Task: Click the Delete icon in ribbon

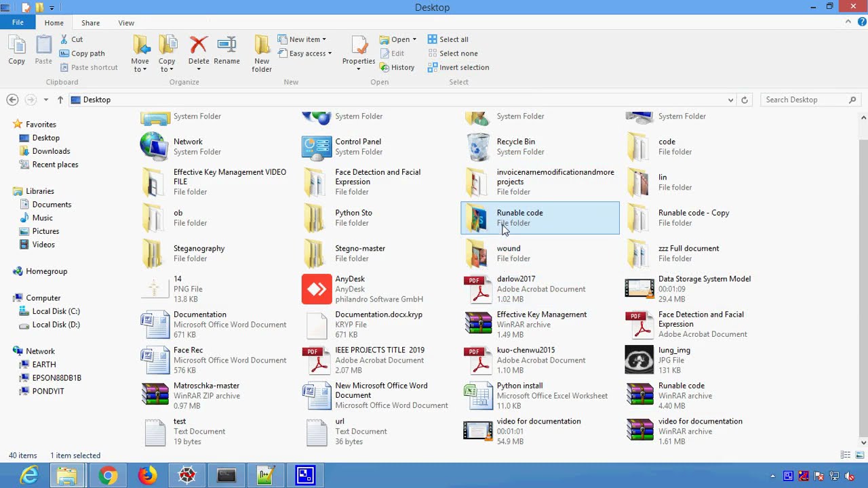Action: pos(198,45)
